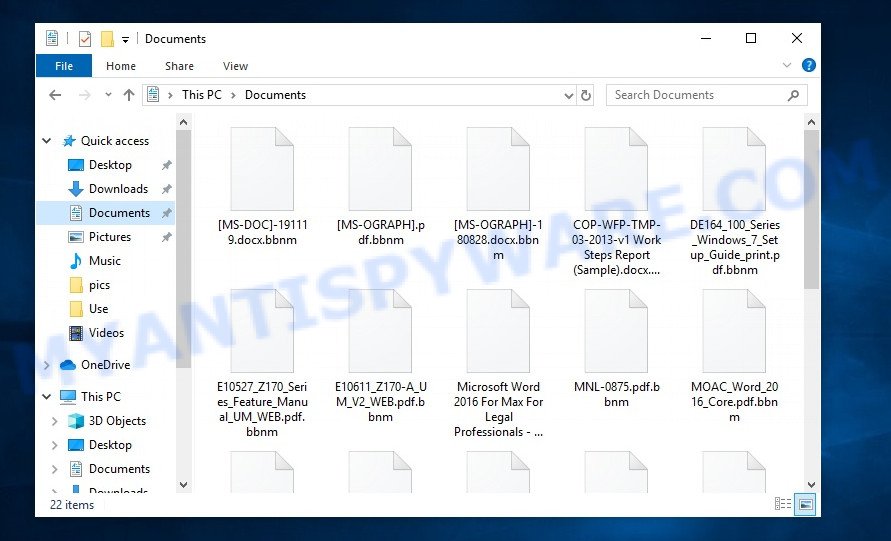The image size is (891, 541).
Task: Go up one folder level
Action: coord(129,95)
